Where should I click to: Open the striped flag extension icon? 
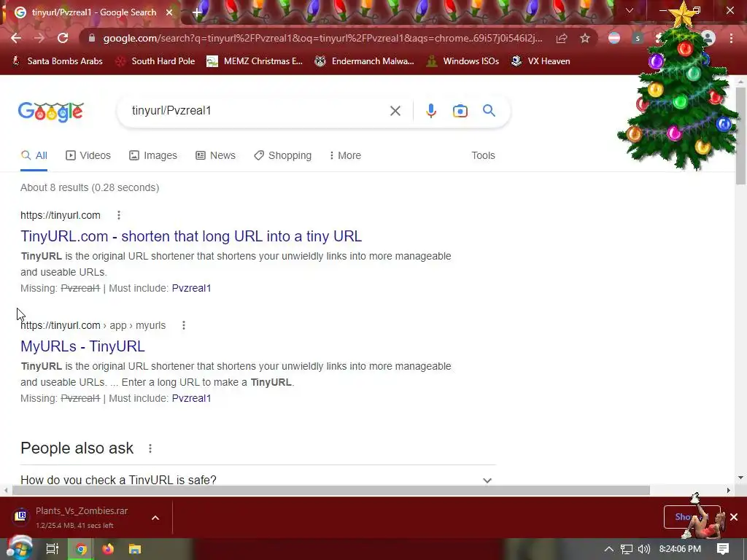click(614, 38)
